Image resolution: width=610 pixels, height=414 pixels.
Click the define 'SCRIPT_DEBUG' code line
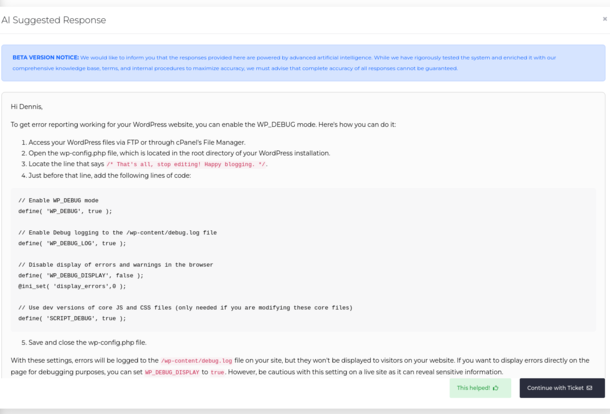[x=72, y=318]
